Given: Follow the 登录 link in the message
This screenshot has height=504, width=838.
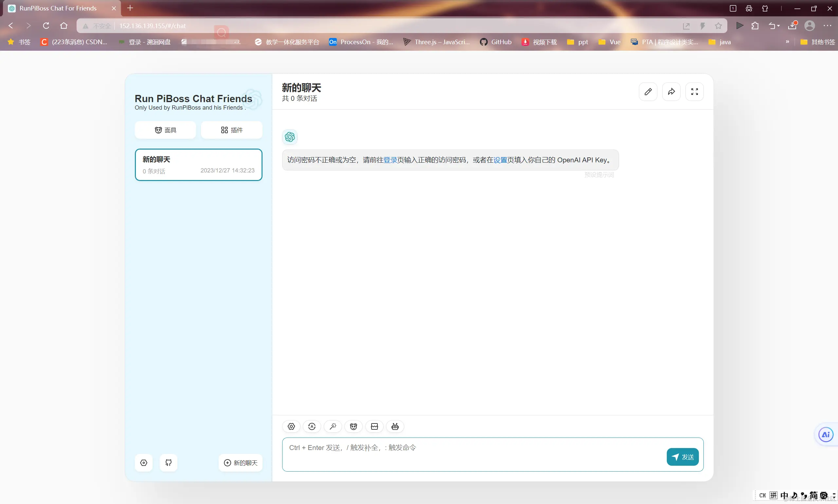Looking at the screenshot, I should tap(390, 160).
